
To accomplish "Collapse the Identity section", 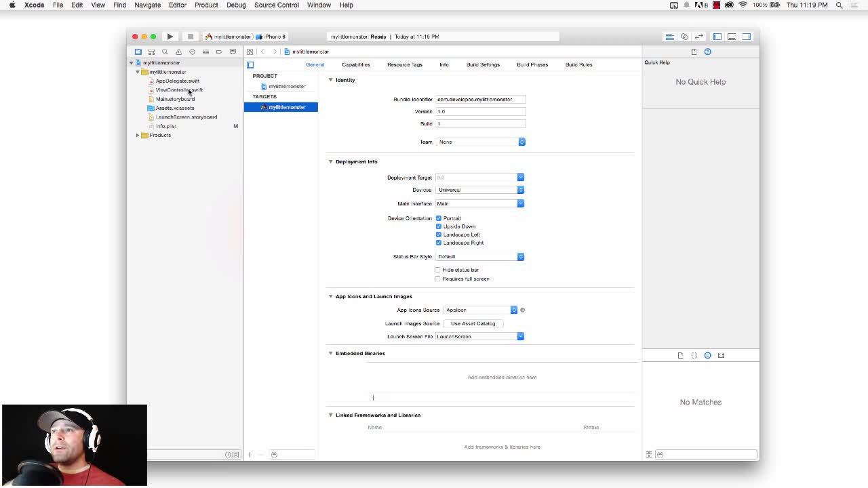I will (x=331, y=80).
